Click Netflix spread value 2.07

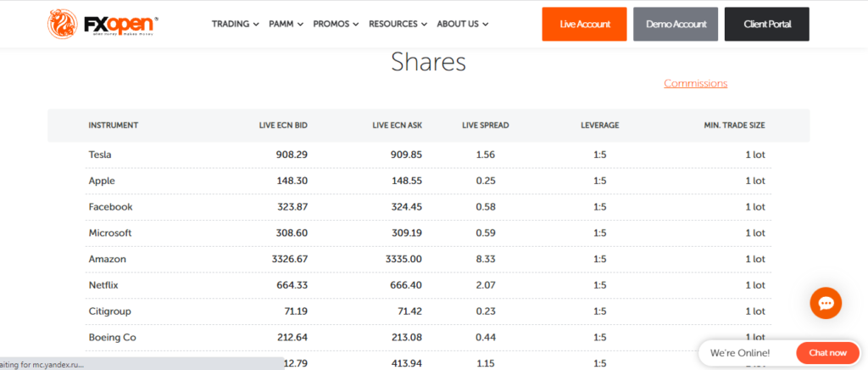tap(486, 285)
